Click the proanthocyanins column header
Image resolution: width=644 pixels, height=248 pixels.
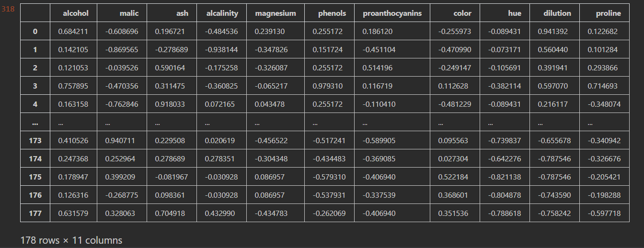[x=392, y=13]
